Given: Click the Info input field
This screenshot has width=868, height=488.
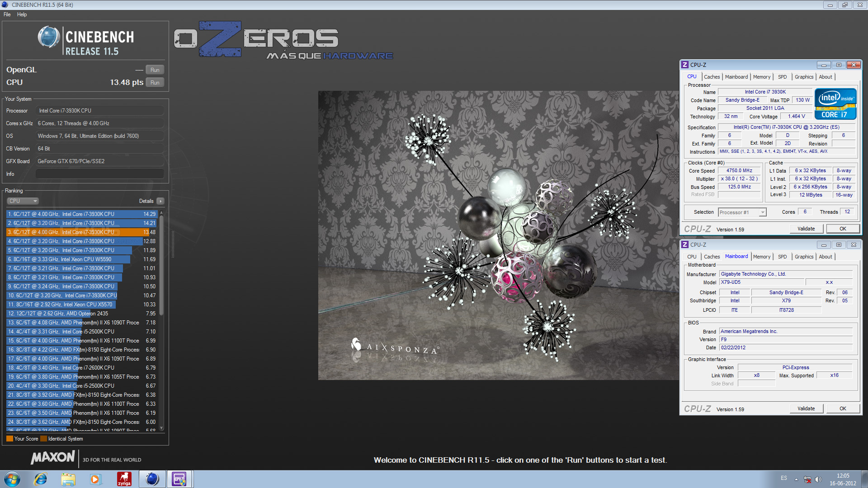Looking at the screenshot, I should (99, 174).
